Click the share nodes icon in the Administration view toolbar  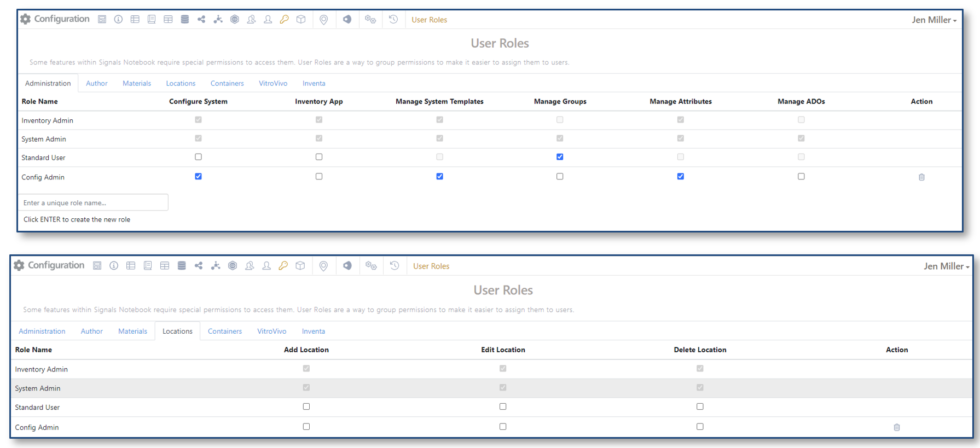coord(201,19)
